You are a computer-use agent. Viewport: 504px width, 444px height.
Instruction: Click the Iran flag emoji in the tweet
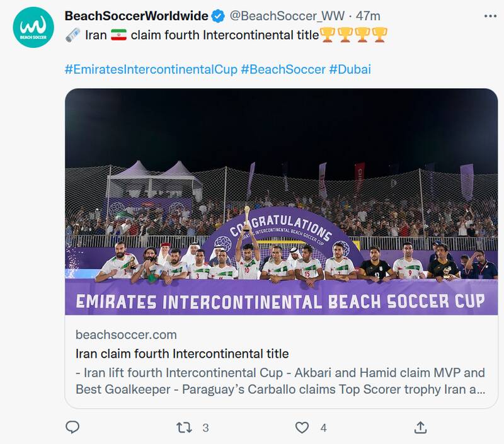coord(118,35)
